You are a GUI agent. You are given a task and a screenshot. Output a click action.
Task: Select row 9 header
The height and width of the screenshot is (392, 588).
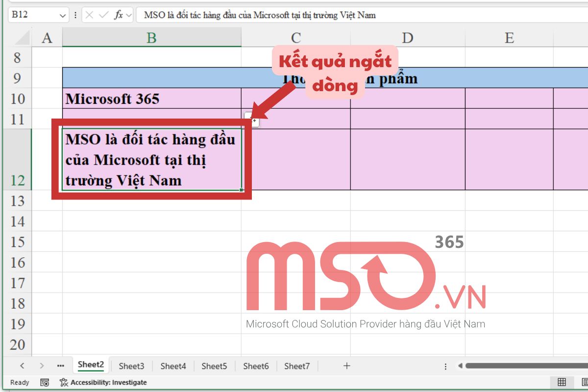coord(18,78)
